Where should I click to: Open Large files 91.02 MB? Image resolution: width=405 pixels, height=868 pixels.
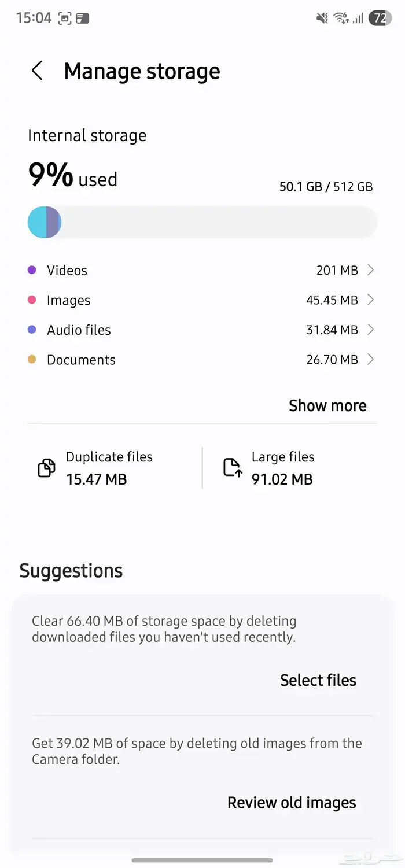pyautogui.click(x=283, y=468)
